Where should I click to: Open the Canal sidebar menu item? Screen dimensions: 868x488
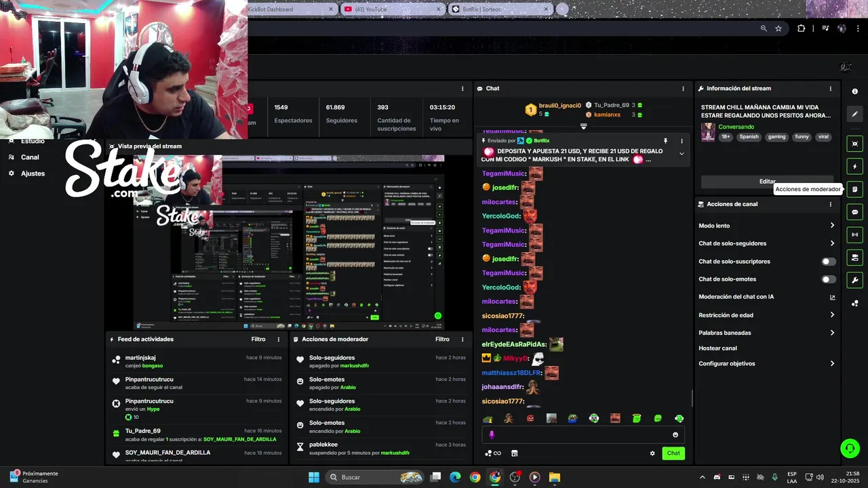(x=30, y=157)
